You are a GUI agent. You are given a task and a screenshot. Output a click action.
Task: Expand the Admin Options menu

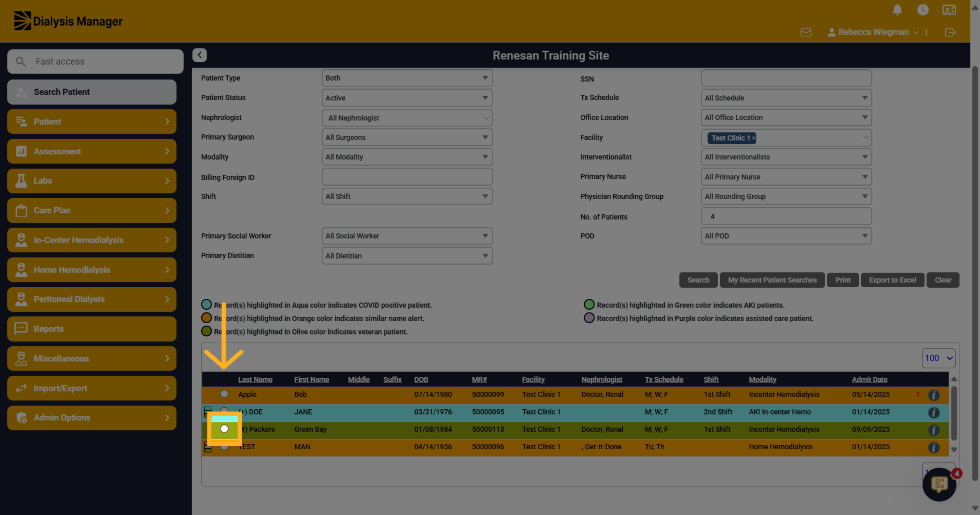(92, 417)
